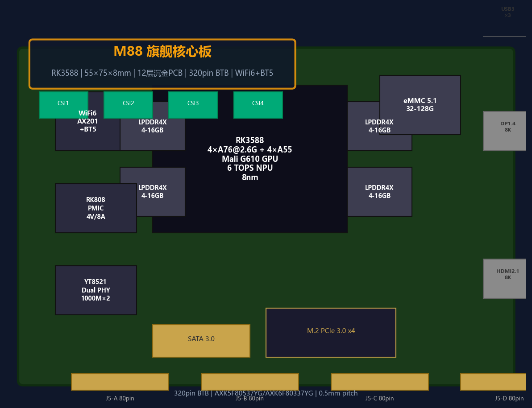This screenshot has height=408, width=532.
Task: Select the CSI4 camera block
Action: coord(258,105)
